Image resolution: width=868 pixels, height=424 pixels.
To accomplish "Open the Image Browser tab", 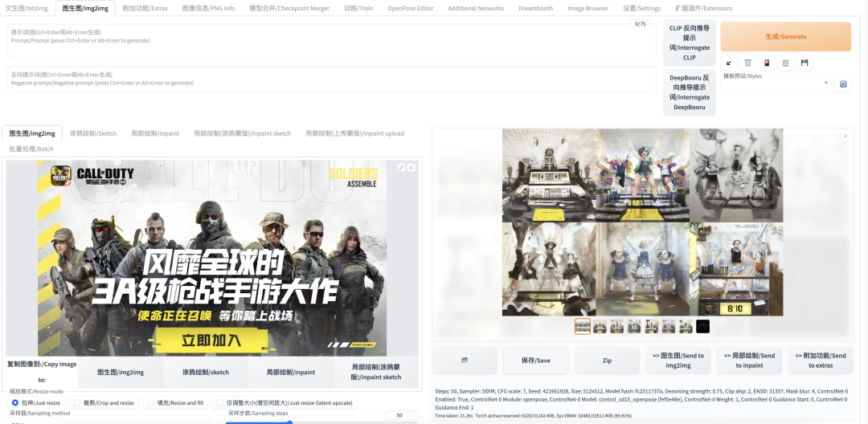I will tap(588, 8).
